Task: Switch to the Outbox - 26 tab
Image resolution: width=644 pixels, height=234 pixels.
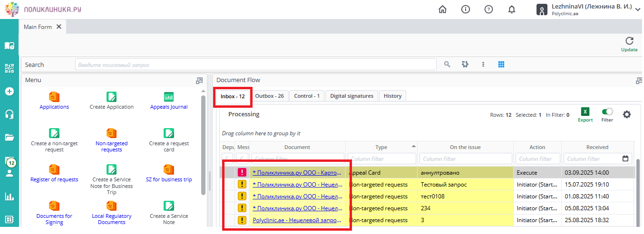Action: 269,96
